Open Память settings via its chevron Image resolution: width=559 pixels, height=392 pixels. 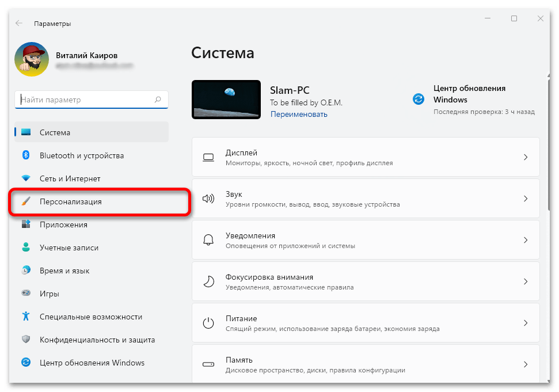tap(526, 364)
